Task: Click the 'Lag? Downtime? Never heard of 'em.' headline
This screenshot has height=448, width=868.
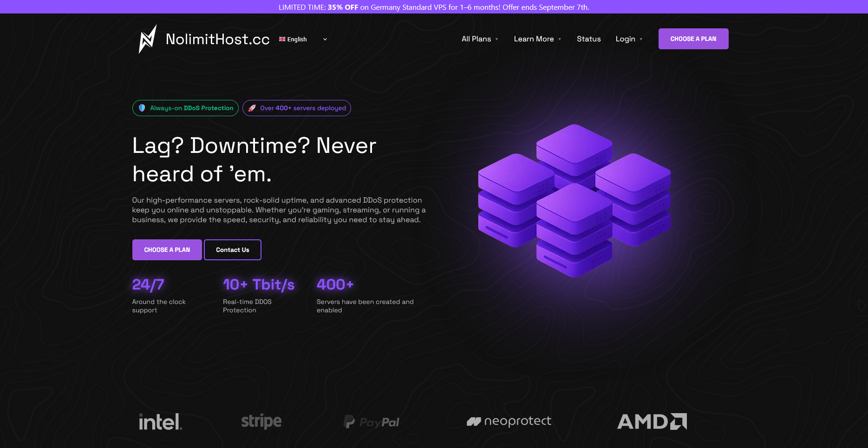Action: coord(255,160)
